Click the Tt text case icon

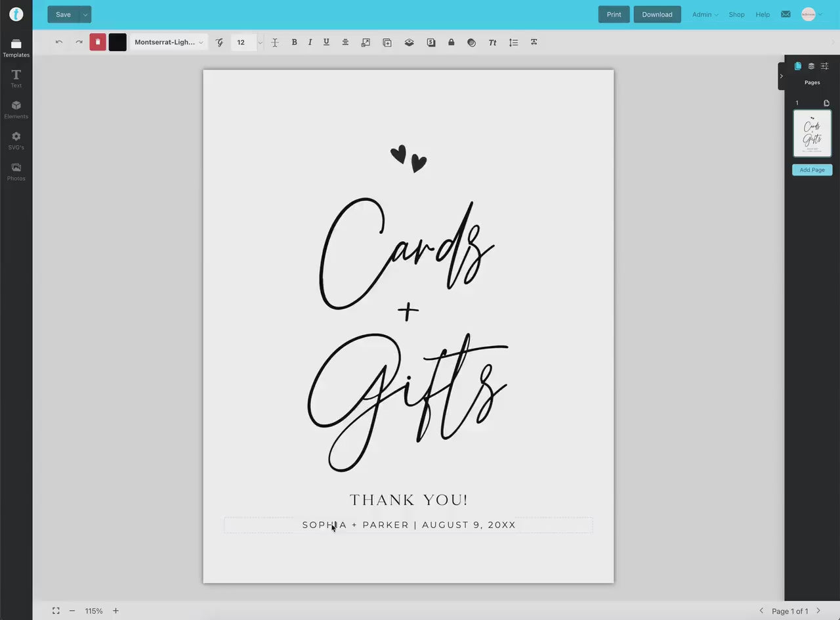(x=492, y=42)
